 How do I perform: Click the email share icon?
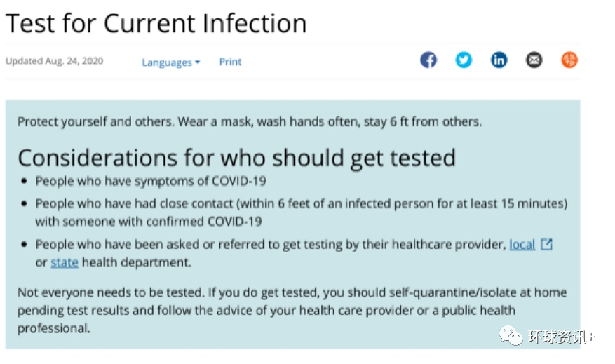(534, 60)
